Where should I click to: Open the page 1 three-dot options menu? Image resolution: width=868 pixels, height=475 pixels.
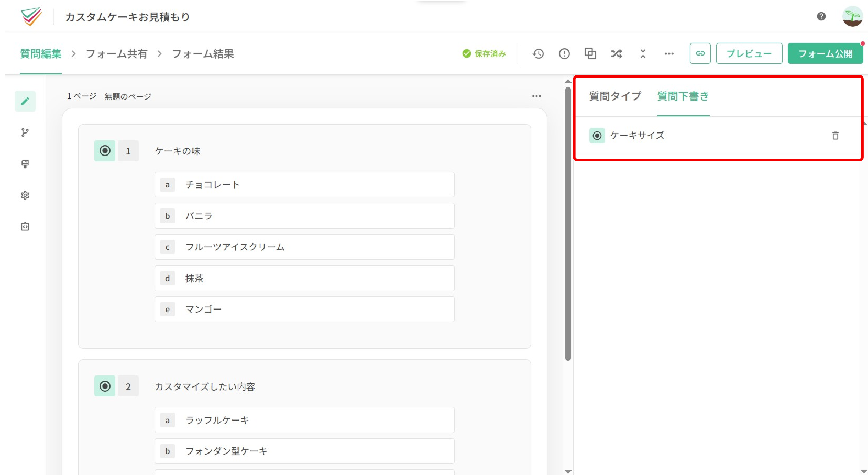(536, 96)
